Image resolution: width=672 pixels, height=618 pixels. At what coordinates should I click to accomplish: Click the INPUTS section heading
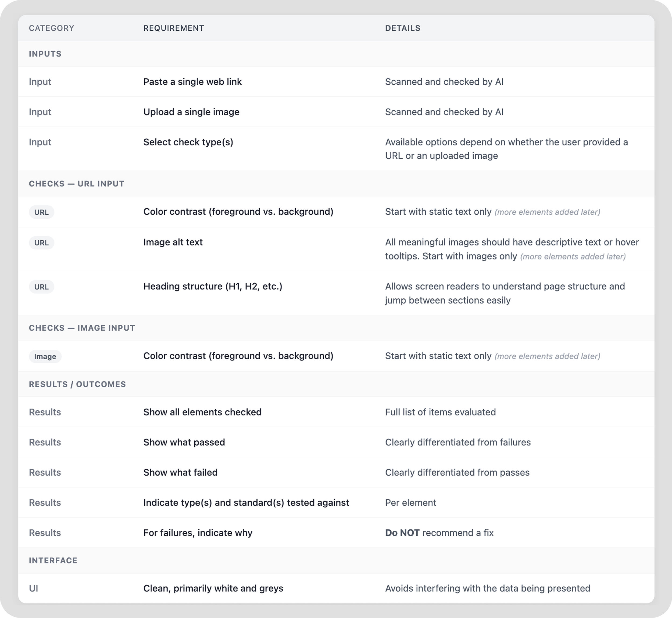(x=45, y=54)
